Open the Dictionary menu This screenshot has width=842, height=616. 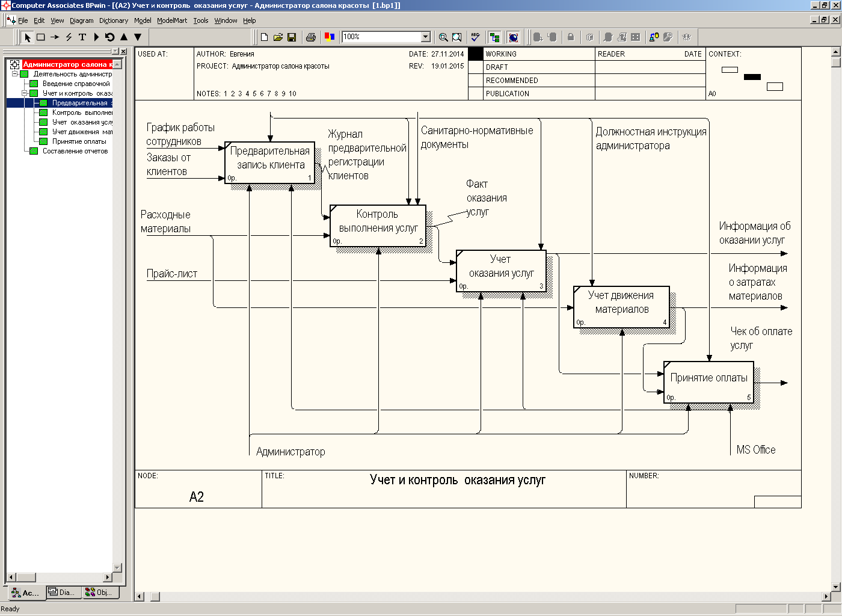coord(113,20)
